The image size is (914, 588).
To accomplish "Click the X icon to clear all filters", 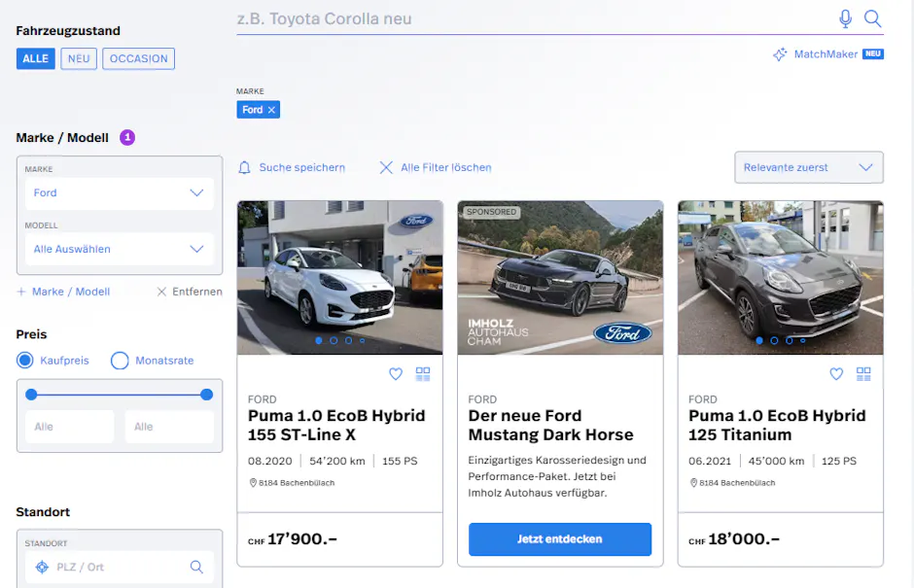I will [x=386, y=168].
